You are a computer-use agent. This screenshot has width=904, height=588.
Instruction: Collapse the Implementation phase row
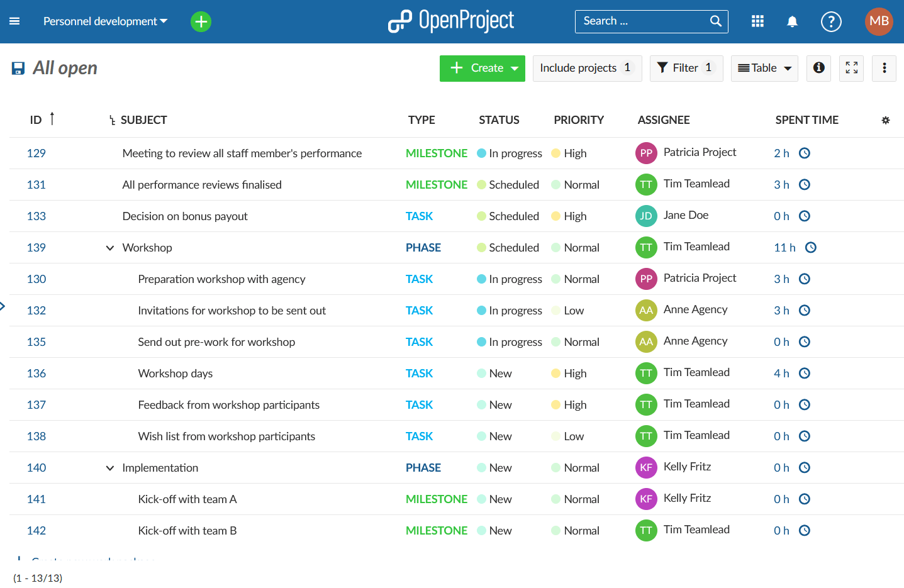pos(109,468)
